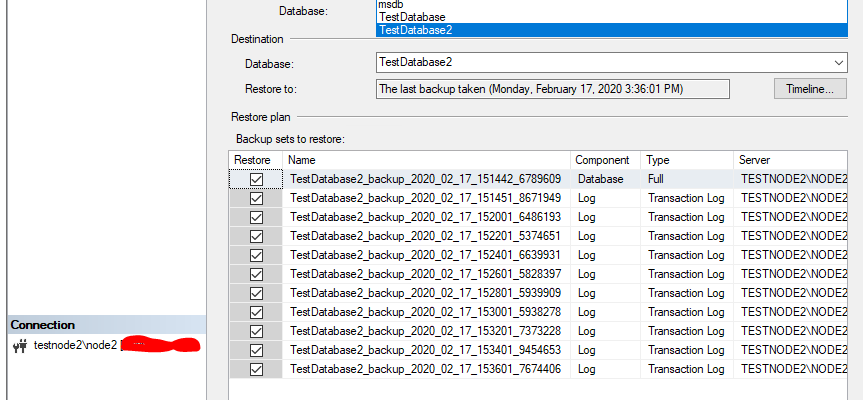Uncheck the Full database backup restore checkbox
863x400 pixels.
pos(256,179)
